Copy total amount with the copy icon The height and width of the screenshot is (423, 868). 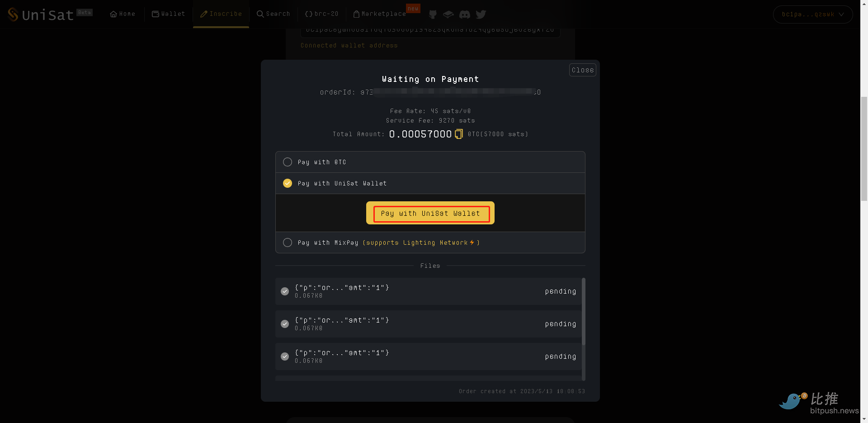(458, 134)
